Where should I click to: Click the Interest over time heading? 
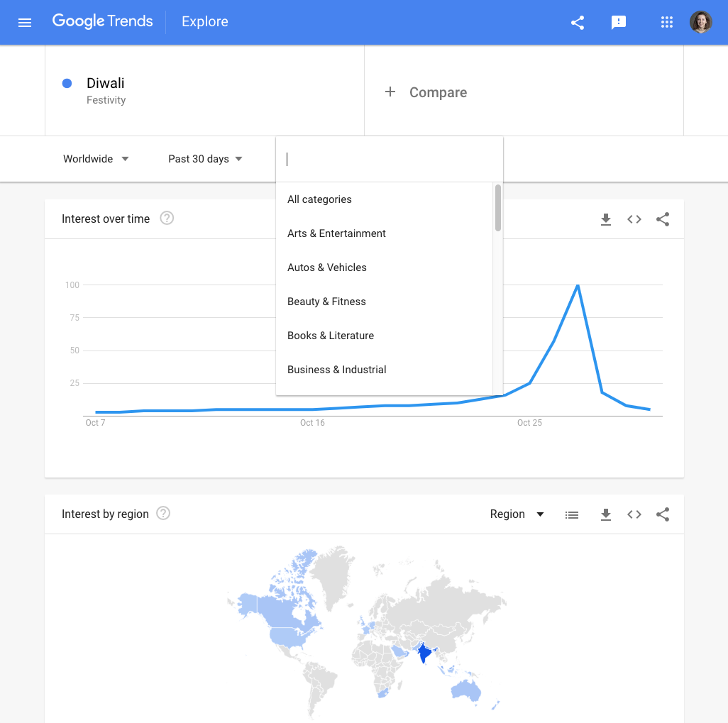(x=106, y=219)
